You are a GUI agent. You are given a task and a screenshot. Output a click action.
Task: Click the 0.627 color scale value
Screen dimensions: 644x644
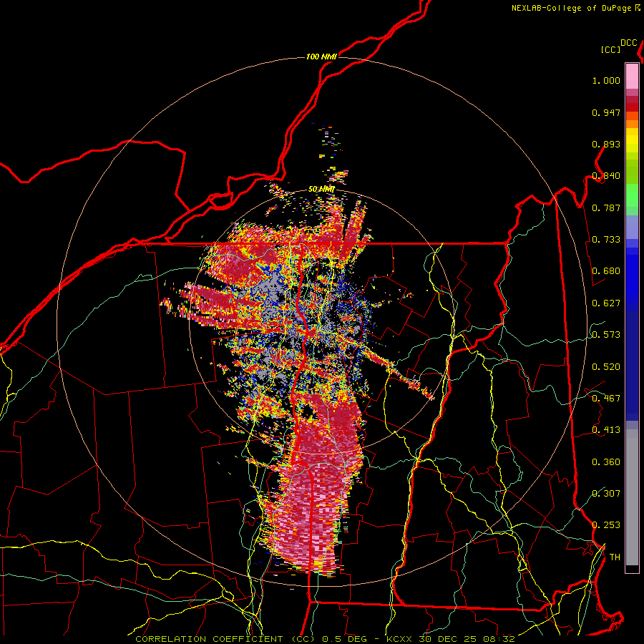(606, 303)
